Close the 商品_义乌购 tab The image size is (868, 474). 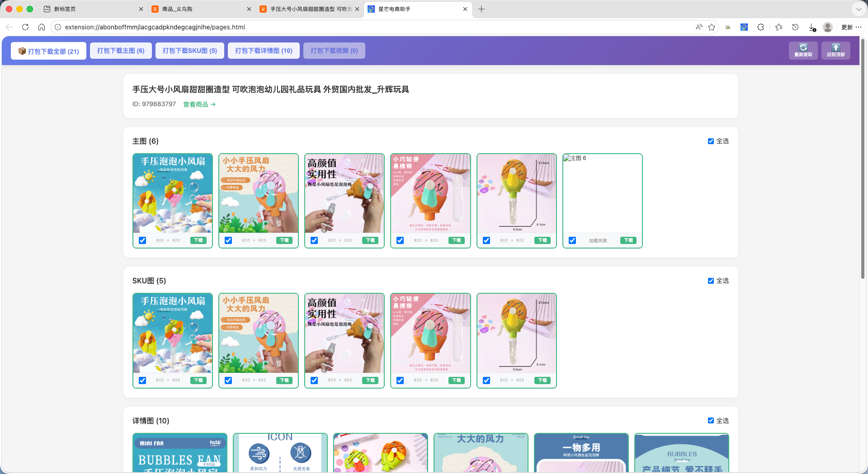point(249,9)
